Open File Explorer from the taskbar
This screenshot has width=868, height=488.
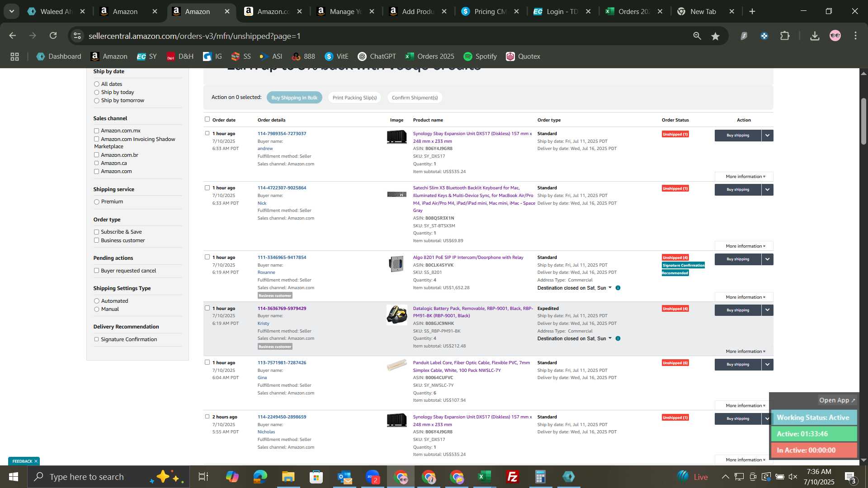[x=288, y=477]
